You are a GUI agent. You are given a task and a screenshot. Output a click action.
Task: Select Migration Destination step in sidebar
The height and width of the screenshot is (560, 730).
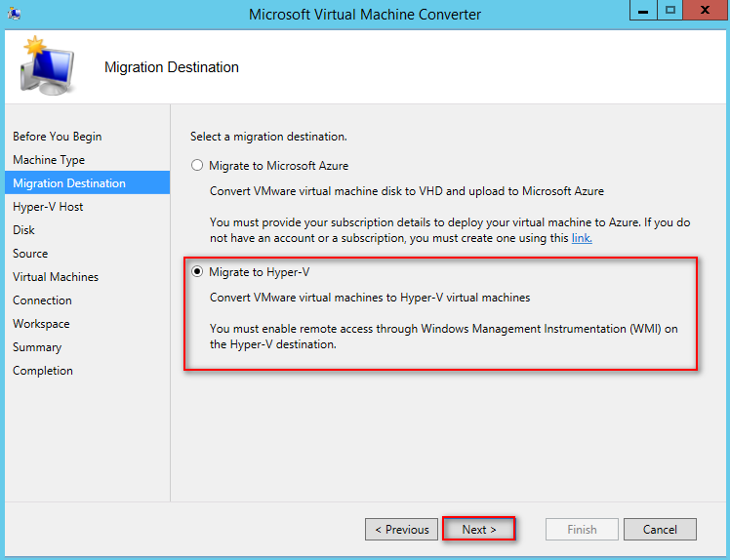point(88,183)
